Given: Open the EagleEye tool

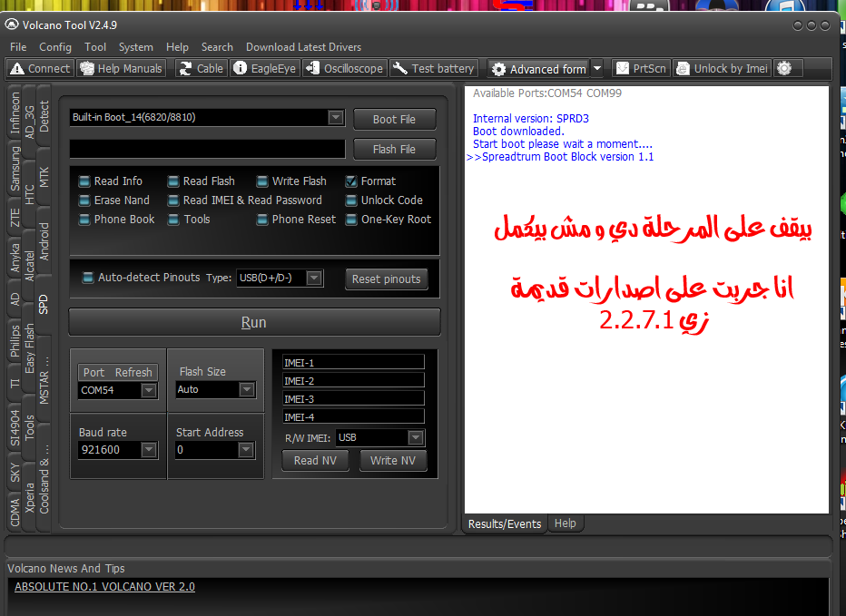Looking at the screenshot, I should pos(265,69).
